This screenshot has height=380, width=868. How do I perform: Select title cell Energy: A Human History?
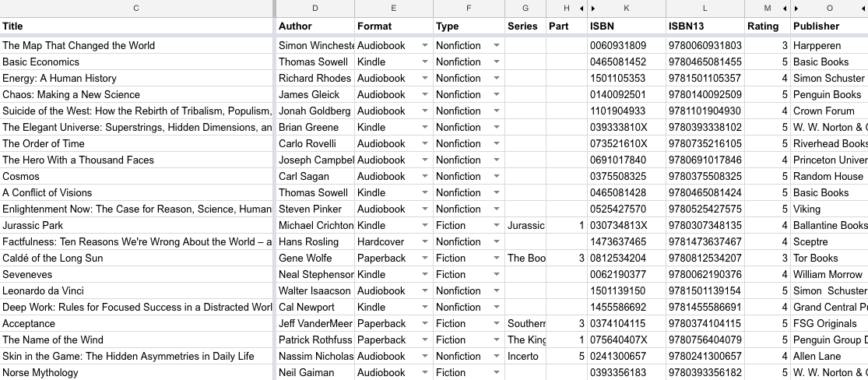(136, 78)
